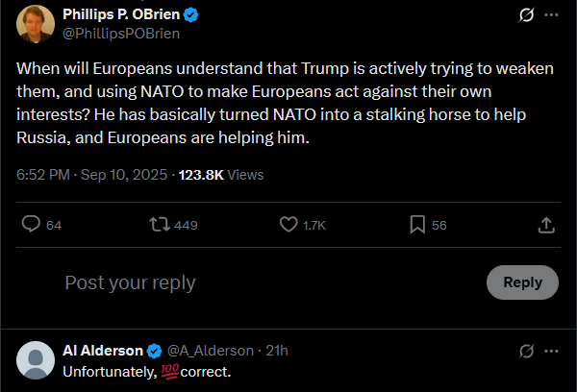Like the tweet with heart icon
This screenshot has width=577, height=392.
point(288,225)
